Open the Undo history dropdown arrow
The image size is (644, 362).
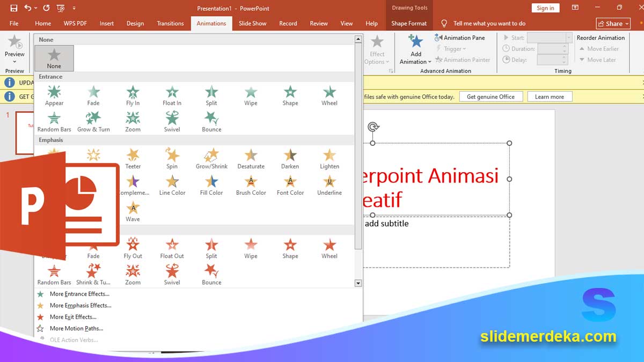pyautogui.click(x=35, y=8)
